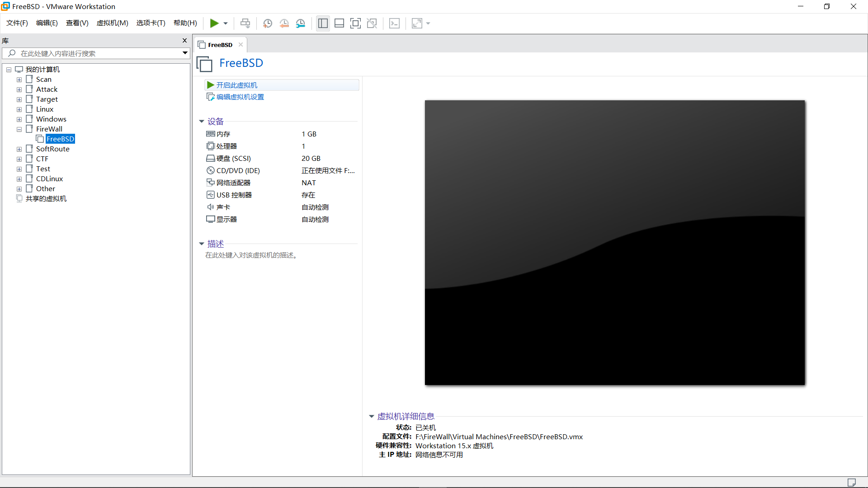
Task: Collapse the FireWall virtual machine group
Action: (19, 129)
